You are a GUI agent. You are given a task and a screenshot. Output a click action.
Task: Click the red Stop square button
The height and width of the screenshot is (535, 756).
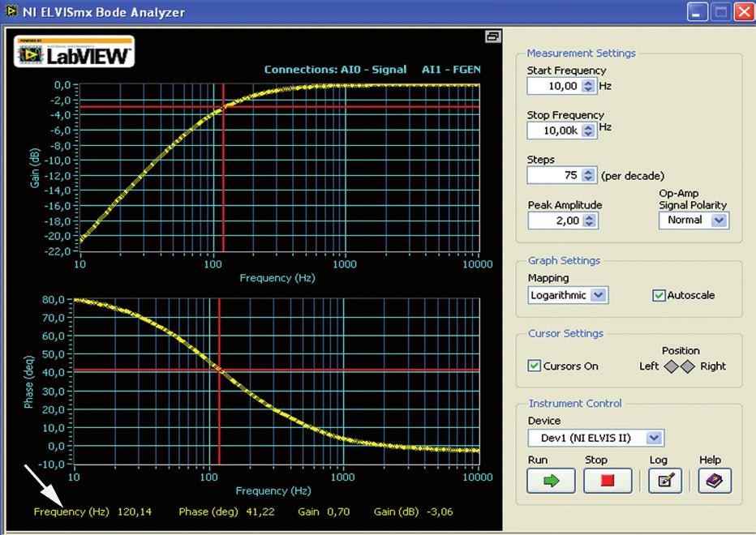pyautogui.click(x=608, y=481)
